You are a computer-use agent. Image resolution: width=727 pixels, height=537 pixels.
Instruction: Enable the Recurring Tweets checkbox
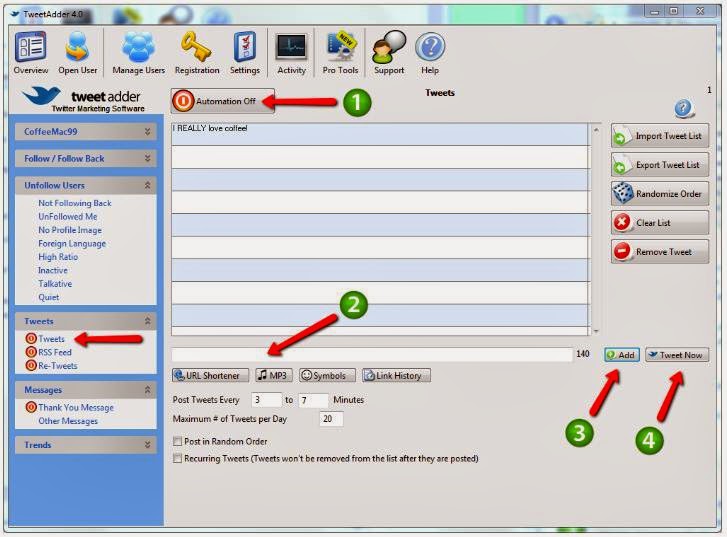point(177,458)
